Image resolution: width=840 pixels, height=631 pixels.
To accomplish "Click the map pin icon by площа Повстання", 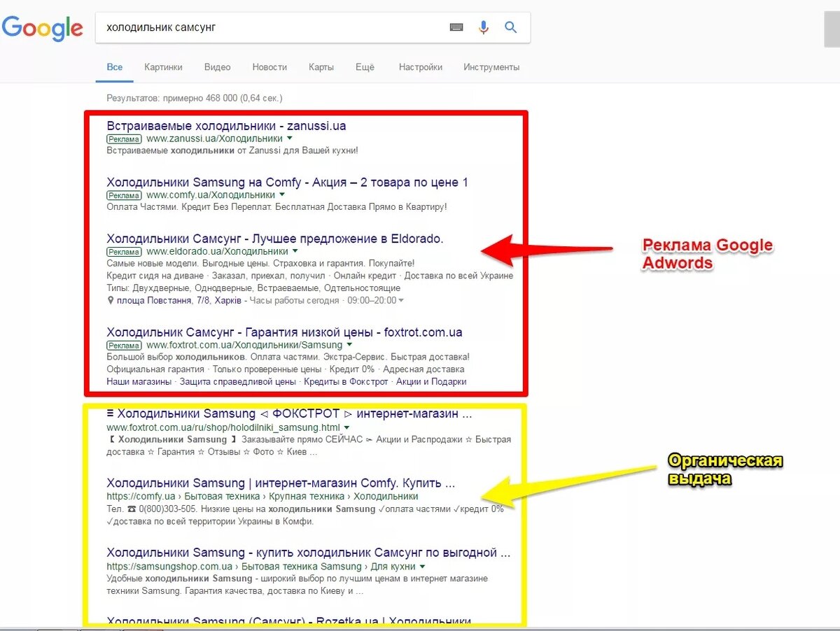I will (111, 300).
